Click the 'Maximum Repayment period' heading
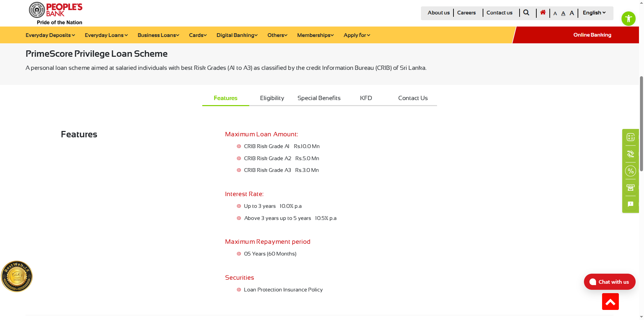 pos(267,242)
